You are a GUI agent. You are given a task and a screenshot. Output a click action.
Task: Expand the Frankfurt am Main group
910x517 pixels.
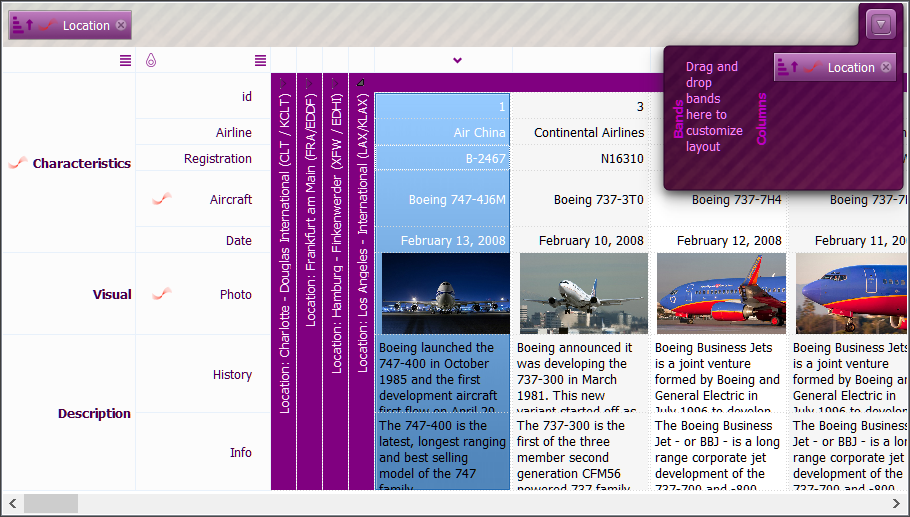[x=309, y=82]
